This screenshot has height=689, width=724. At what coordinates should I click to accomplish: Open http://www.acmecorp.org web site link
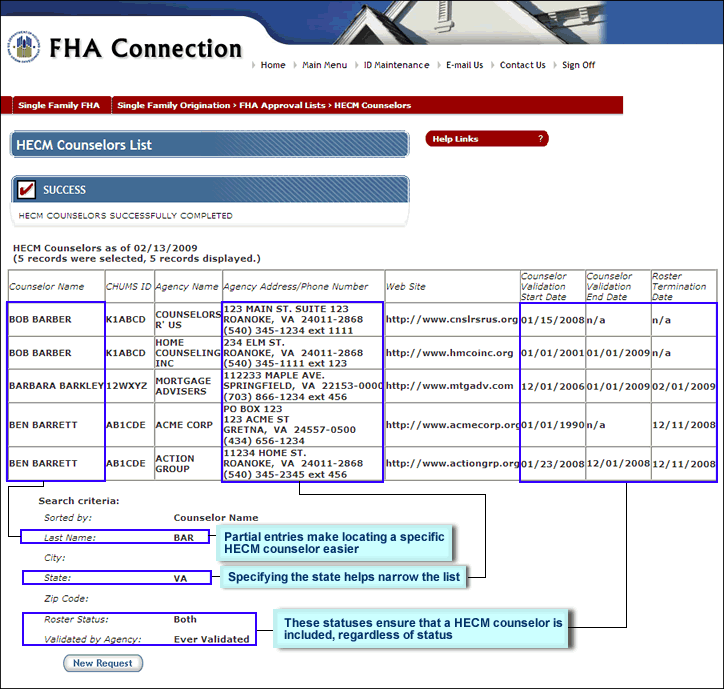(x=452, y=425)
